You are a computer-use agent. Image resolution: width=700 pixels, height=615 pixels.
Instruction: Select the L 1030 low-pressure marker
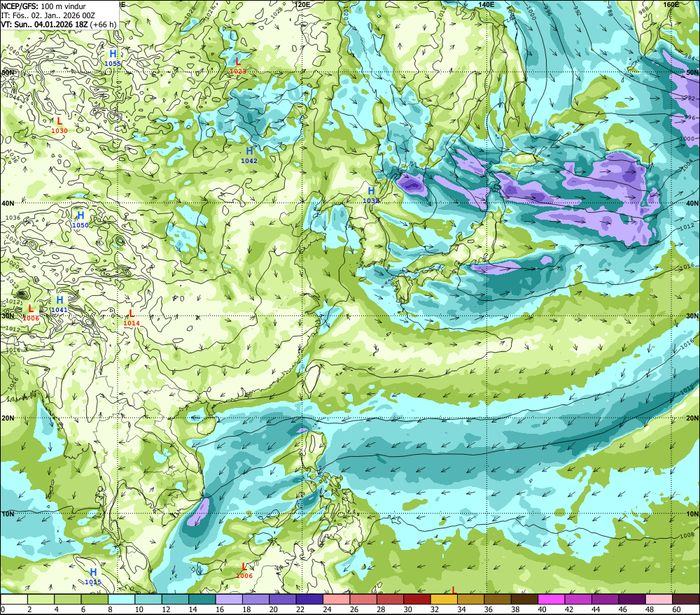(59, 125)
